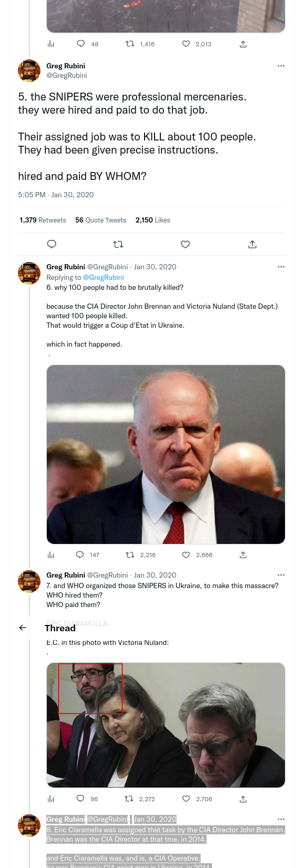Open more options menu on tweet 7

[x=281, y=575]
